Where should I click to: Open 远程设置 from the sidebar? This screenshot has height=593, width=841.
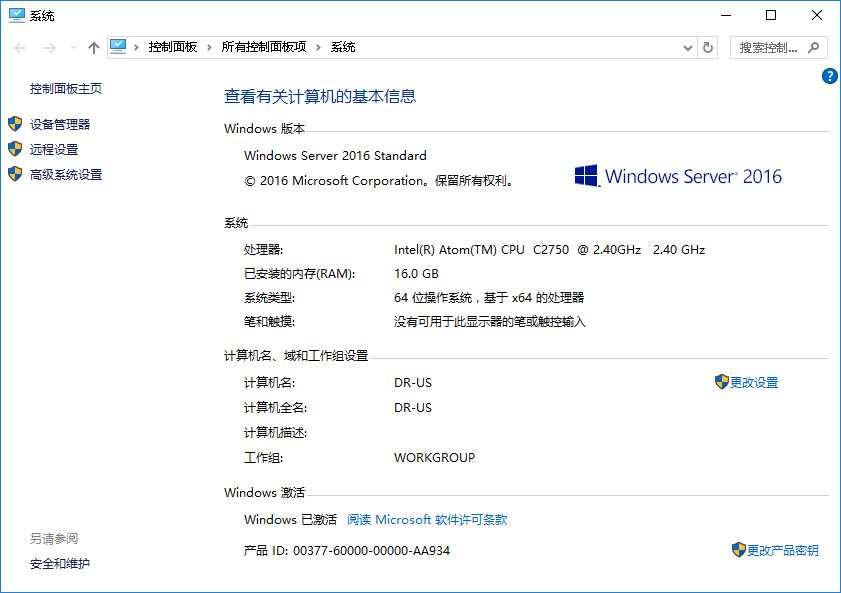click(54, 150)
